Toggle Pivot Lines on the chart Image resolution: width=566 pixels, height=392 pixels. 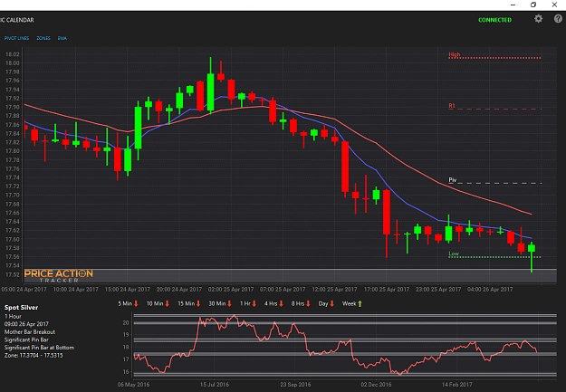pyautogui.click(x=16, y=38)
